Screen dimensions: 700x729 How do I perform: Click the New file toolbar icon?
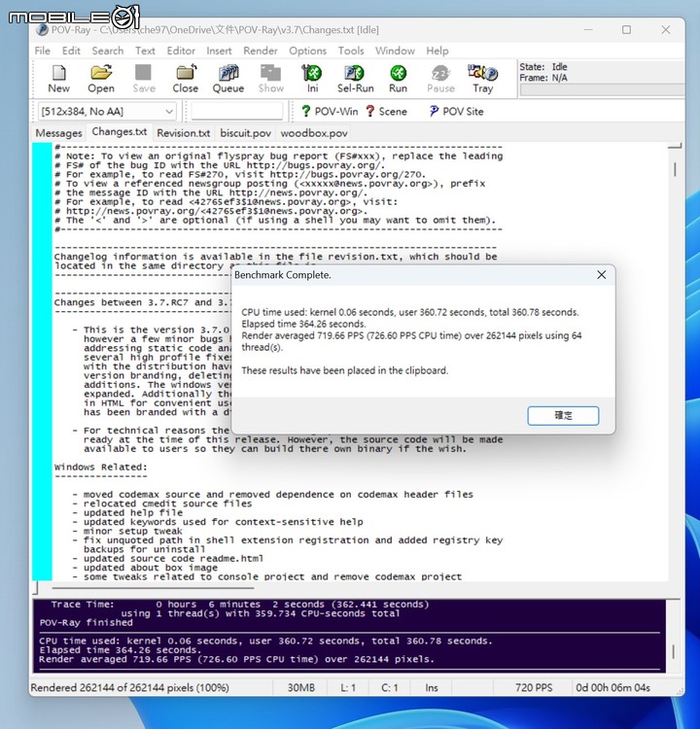click(x=58, y=79)
